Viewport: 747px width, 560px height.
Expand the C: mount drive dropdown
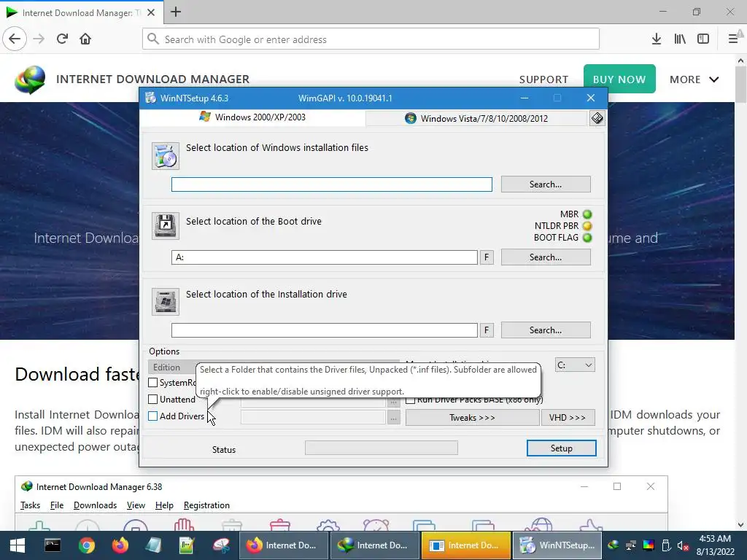pos(575,365)
